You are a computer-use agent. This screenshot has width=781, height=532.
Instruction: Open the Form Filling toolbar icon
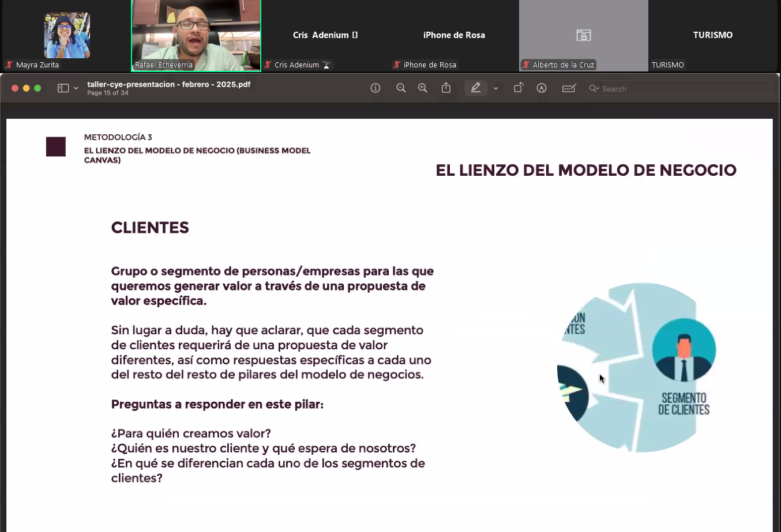tap(569, 88)
